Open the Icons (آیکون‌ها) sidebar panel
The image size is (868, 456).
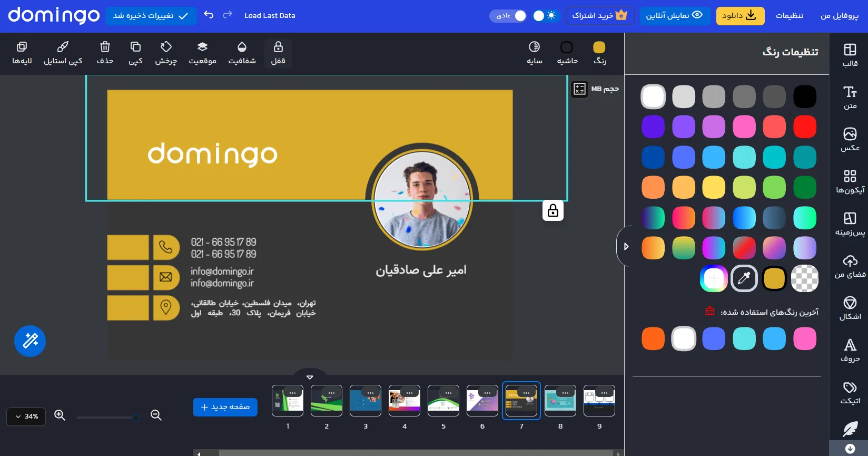tap(850, 182)
